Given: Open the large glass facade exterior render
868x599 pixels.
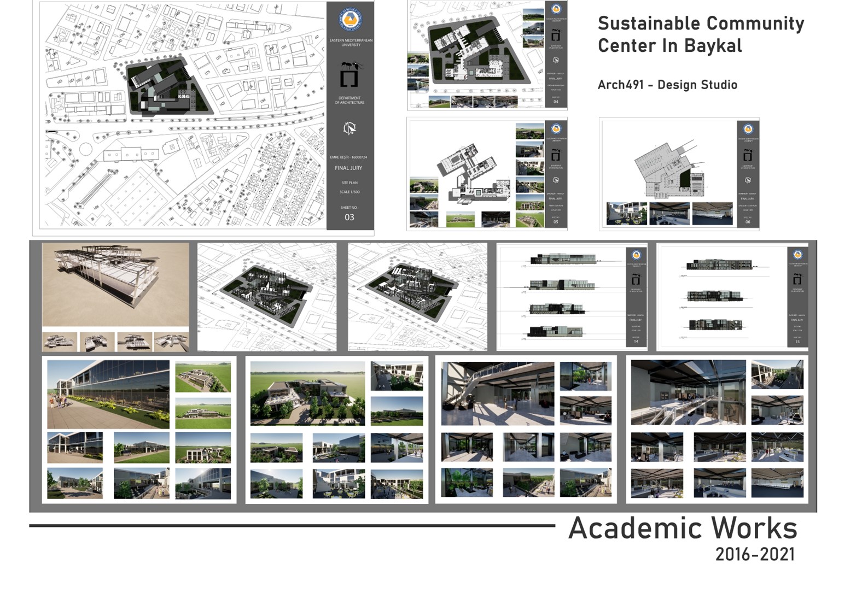Looking at the screenshot, I should click(x=108, y=394).
